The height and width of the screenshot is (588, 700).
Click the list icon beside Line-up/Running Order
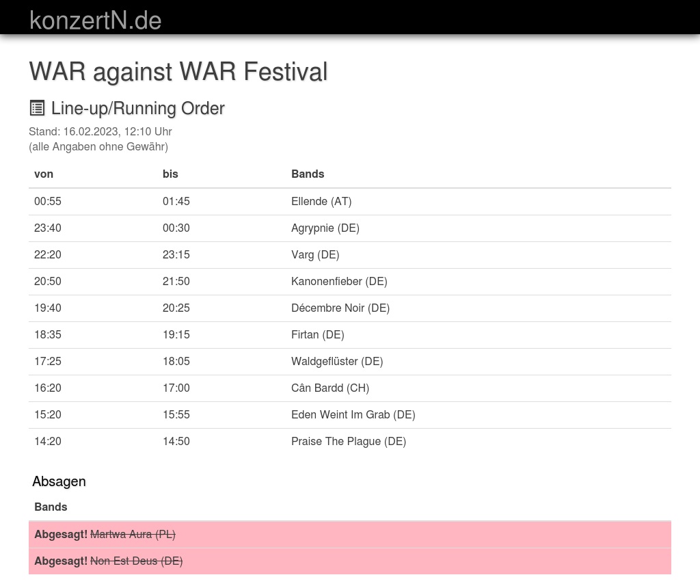coord(37,108)
